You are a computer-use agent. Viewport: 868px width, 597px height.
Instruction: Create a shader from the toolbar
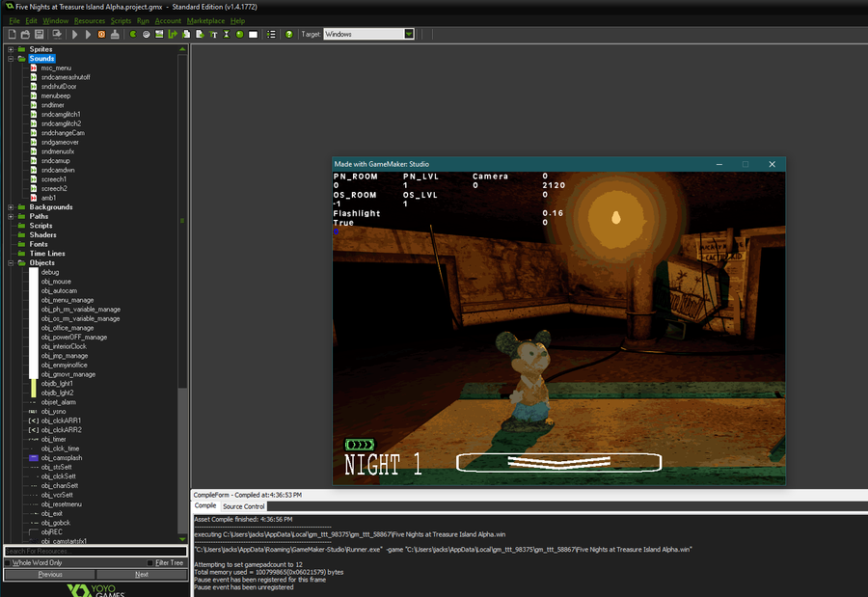tap(200, 35)
